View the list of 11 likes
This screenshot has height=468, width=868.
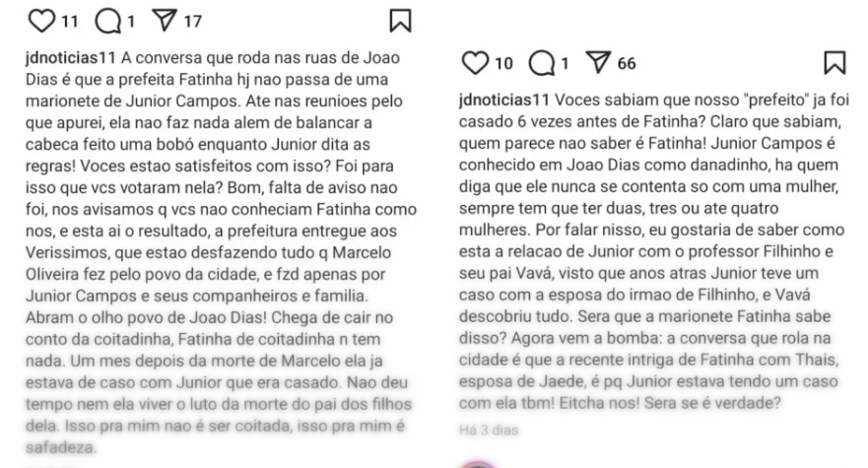70,20
